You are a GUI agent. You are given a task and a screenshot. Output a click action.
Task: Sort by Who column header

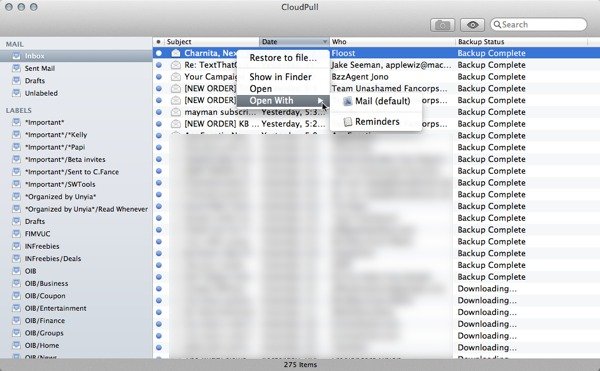click(x=392, y=42)
